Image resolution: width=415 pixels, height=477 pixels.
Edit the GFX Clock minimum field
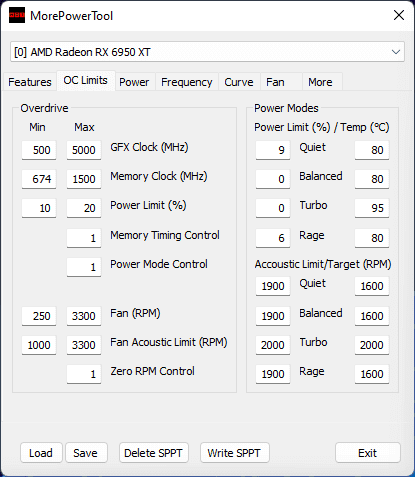(x=39, y=150)
